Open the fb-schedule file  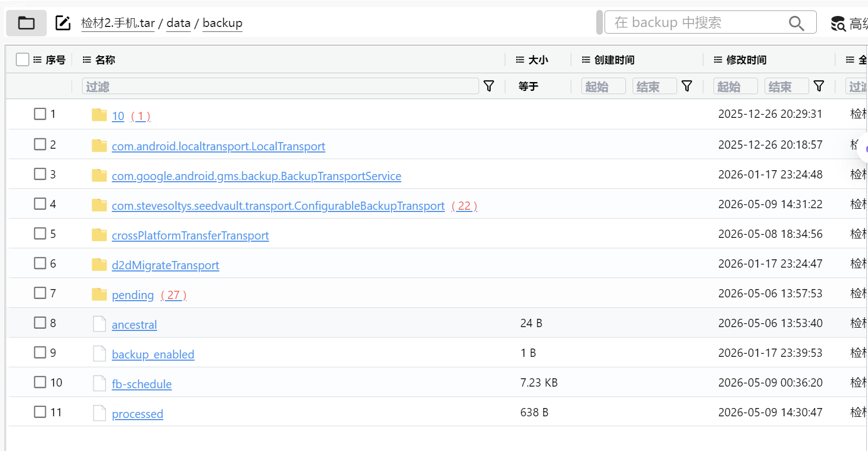(141, 384)
